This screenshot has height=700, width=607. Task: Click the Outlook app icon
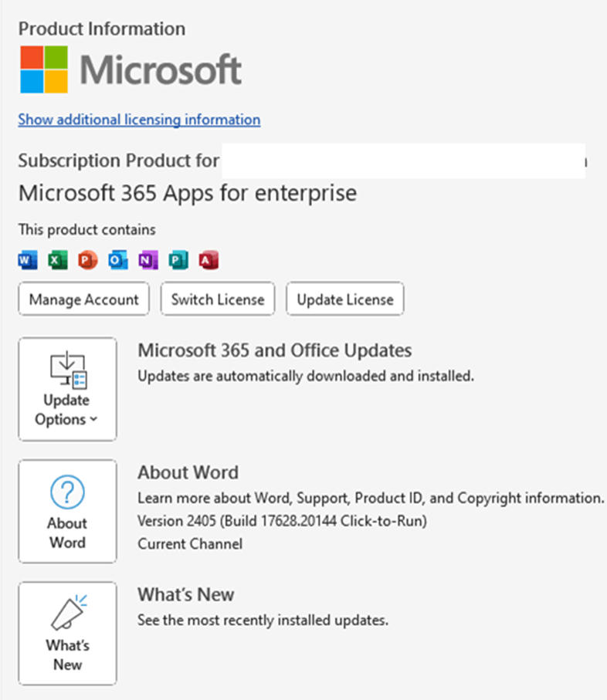pyautogui.click(x=117, y=261)
